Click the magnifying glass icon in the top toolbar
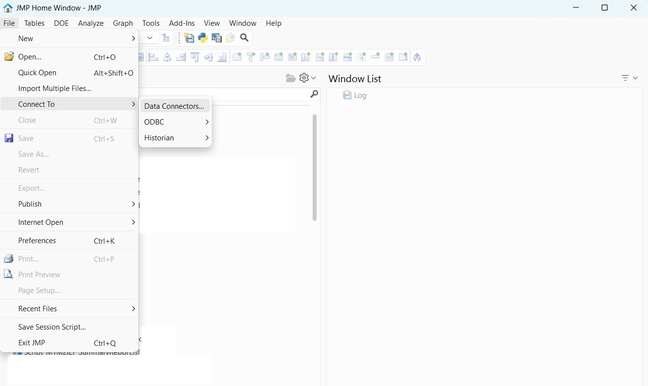The height and width of the screenshot is (386, 648). 244,38
